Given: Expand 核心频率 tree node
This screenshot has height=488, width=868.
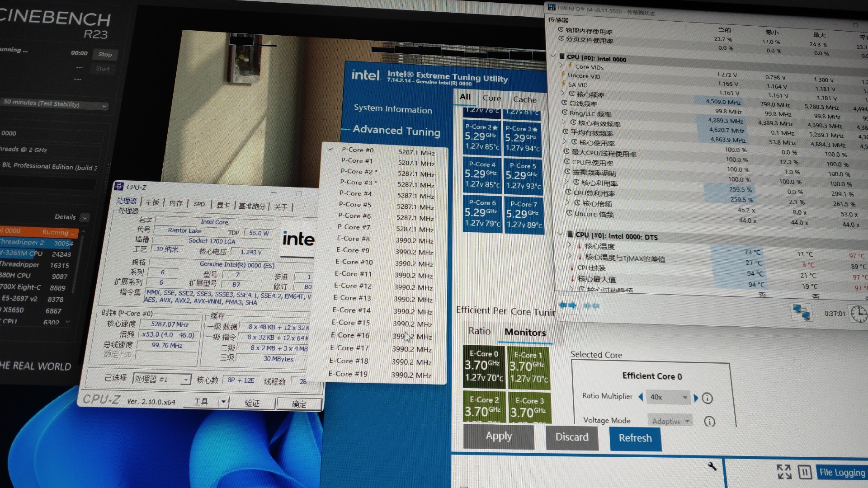Looking at the screenshot, I should [563, 94].
